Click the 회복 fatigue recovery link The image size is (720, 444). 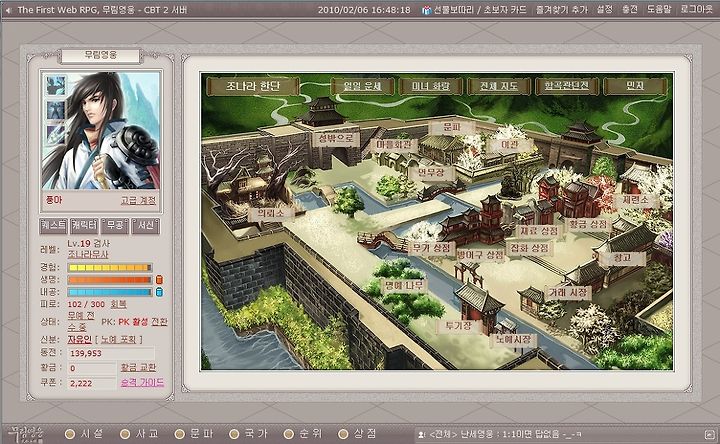(x=118, y=304)
